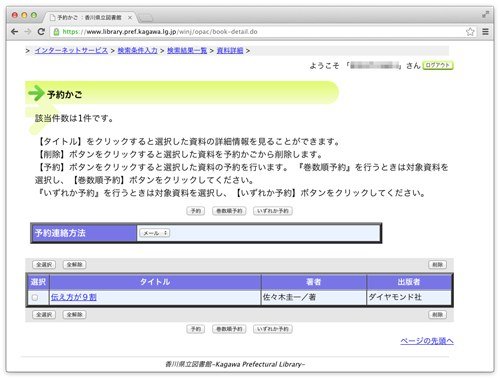The width and height of the screenshot is (500, 378).
Task: Check the selection box for 伝え方が9割
Action: tap(35, 298)
